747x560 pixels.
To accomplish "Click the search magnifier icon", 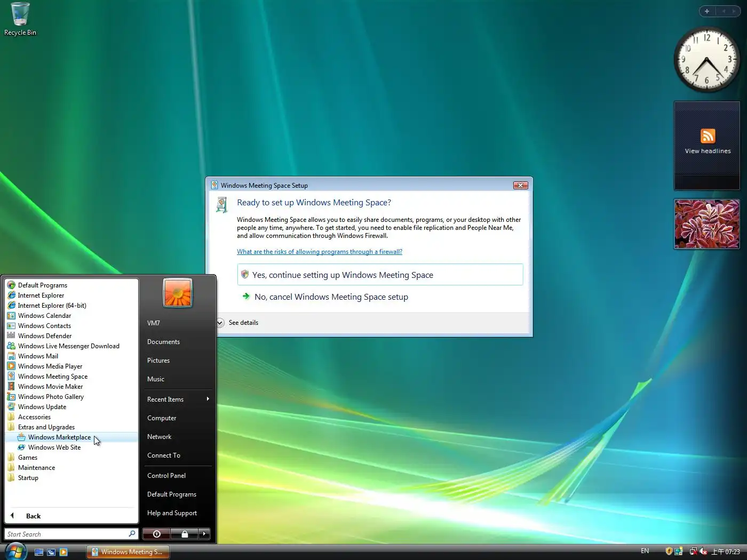I will tap(132, 533).
